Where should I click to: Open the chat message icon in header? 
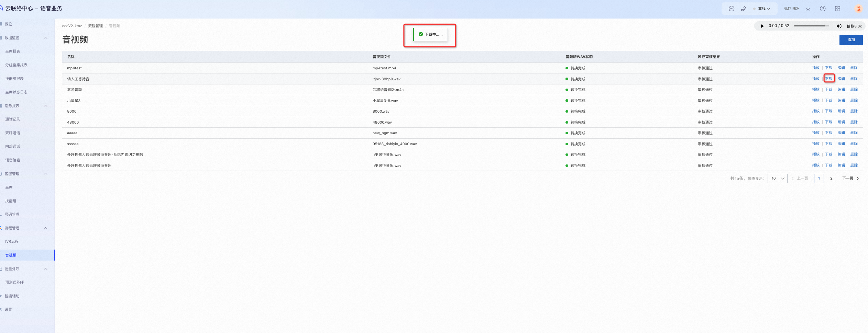[731, 9]
